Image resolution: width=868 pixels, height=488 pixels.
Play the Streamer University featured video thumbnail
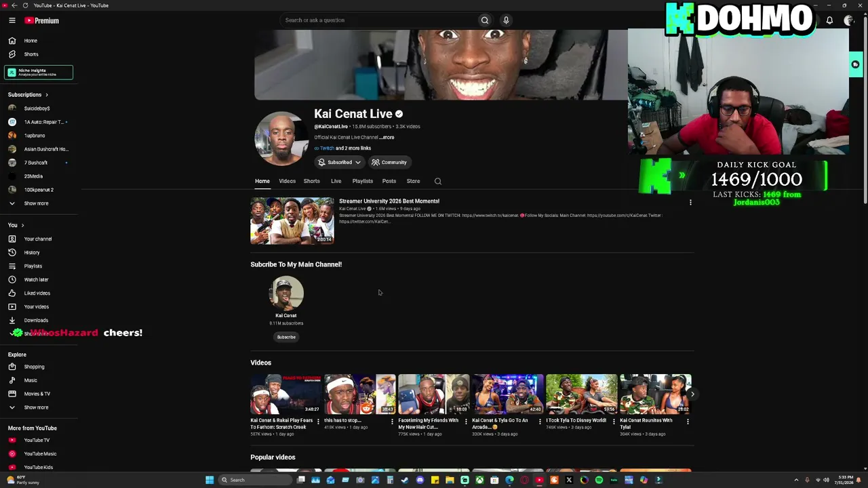pyautogui.click(x=292, y=221)
